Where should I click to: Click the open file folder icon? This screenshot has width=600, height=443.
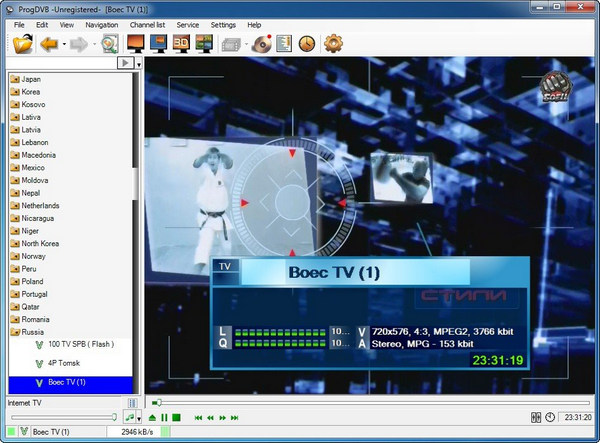[24, 44]
